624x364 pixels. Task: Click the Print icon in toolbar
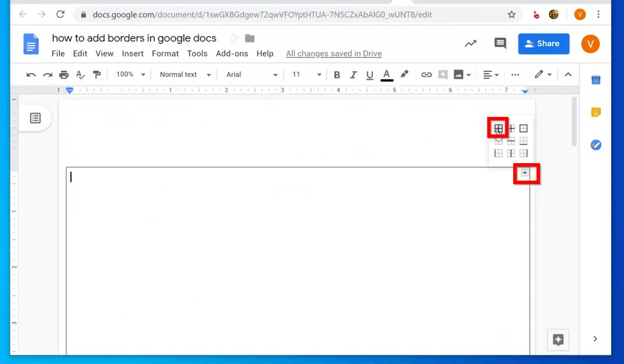[64, 75]
